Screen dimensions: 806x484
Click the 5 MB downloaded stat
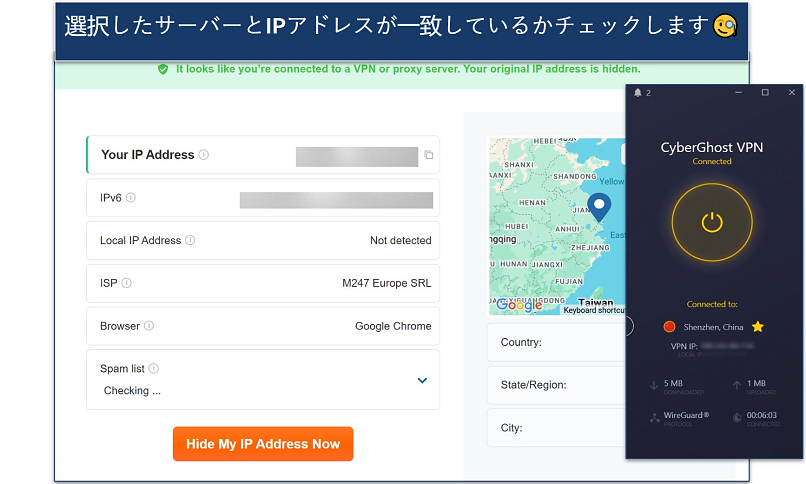673,383
